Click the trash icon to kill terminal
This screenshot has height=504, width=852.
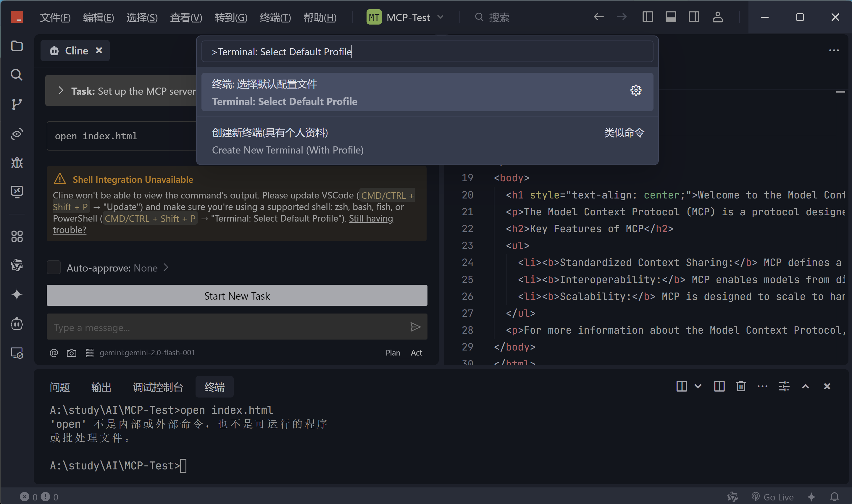click(x=740, y=387)
